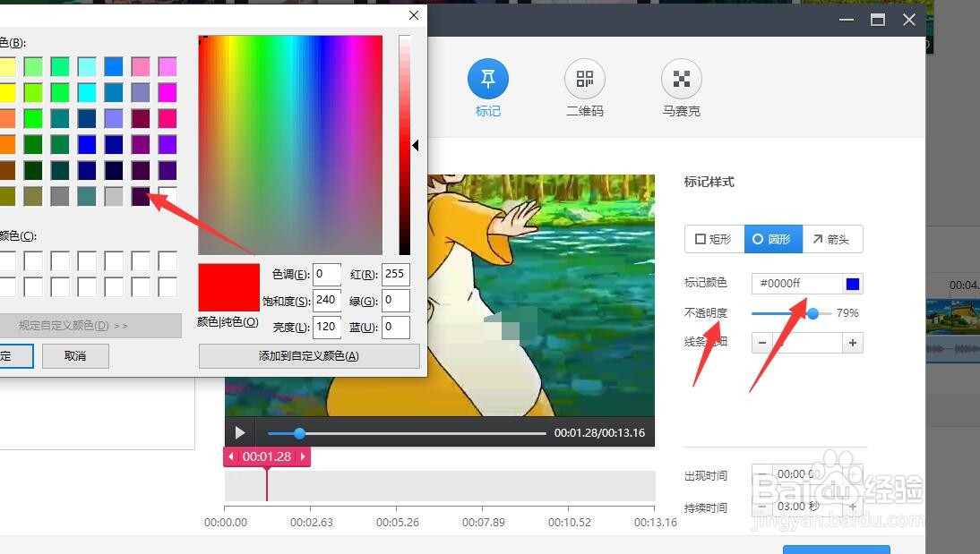Image resolution: width=980 pixels, height=554 pixels.
Task: Choose the 圆形 circle mark style
Action: coord(773,239)
